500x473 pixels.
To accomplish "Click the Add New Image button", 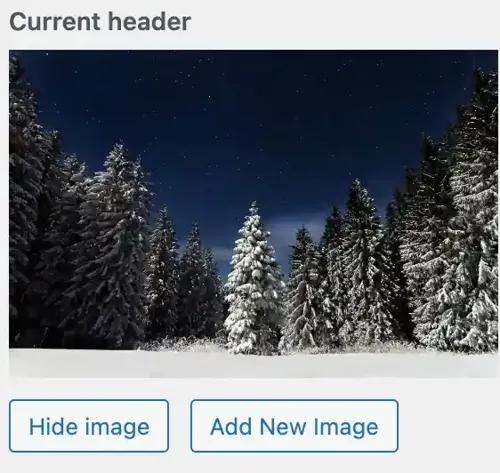I will coord(294,426).
